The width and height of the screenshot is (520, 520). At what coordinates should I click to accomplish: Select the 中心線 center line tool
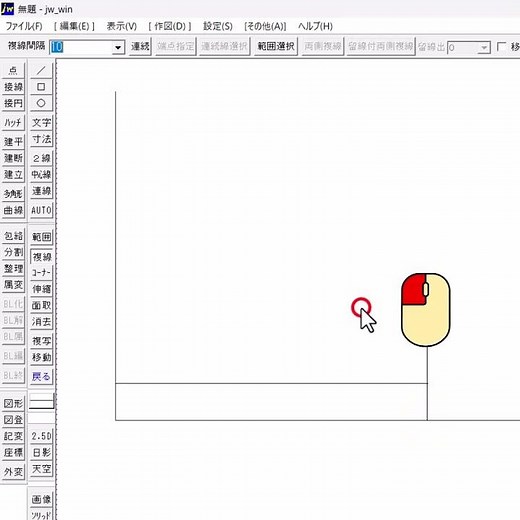(x=41, y=175)
